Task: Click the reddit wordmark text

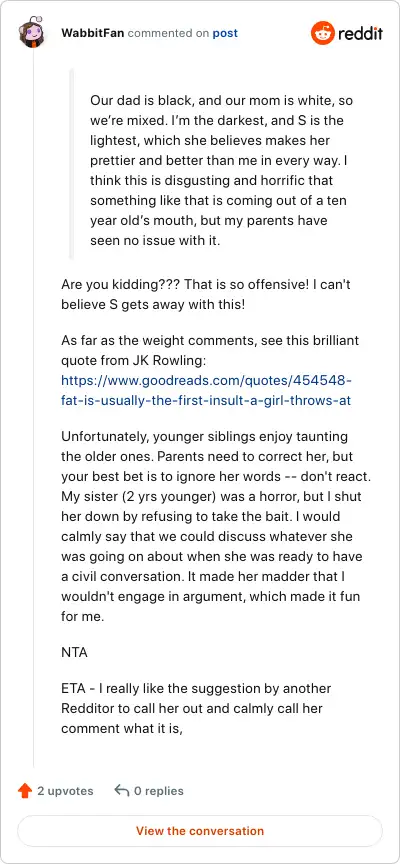Action: 360,34
